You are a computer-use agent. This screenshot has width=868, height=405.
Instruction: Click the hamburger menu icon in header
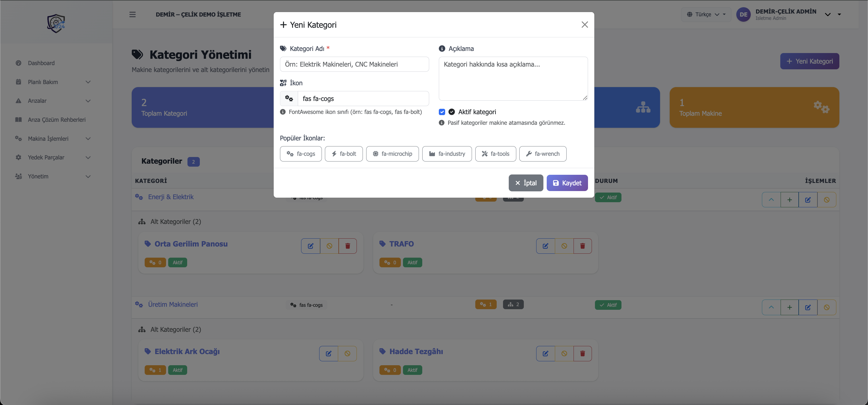pos(132,14)
